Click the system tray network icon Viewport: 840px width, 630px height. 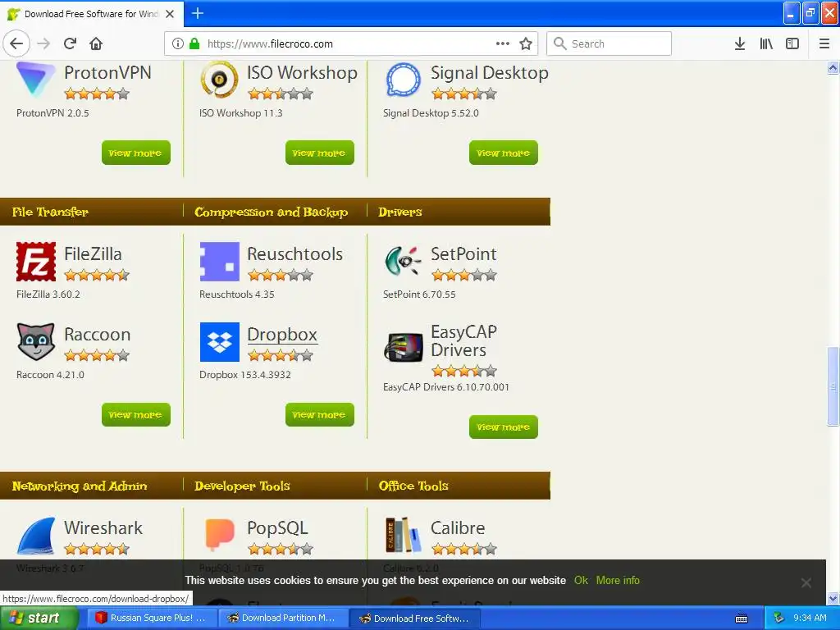(x=779, y=618)
